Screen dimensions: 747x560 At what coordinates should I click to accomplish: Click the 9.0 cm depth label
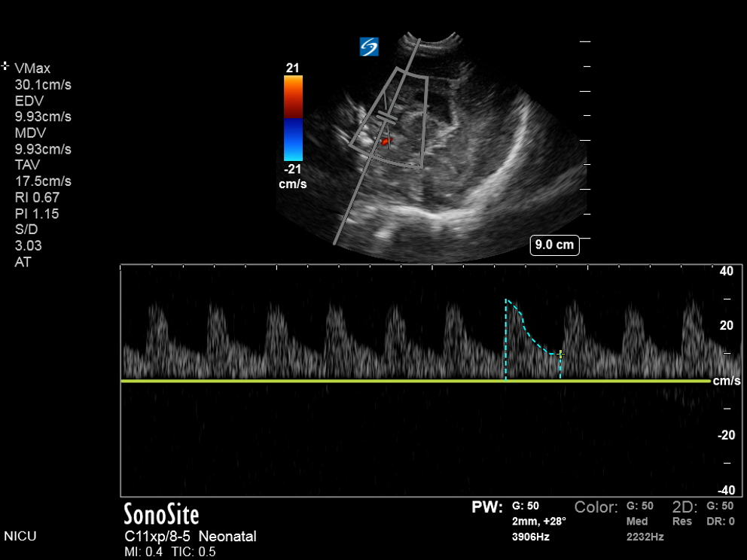click(x=554, y=245)
